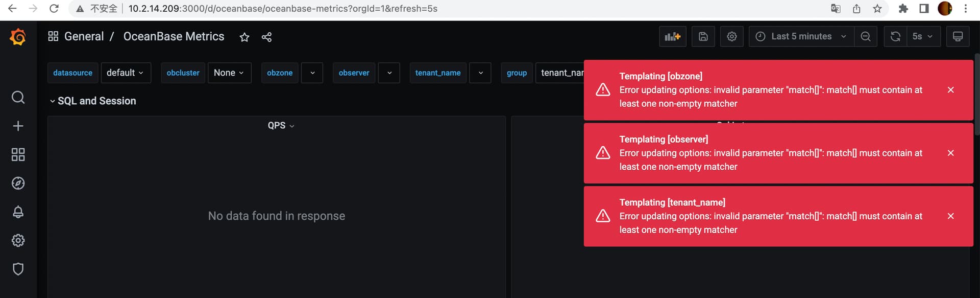Save the dashboard with the disk icon
Viewport: 980px width, 298px height.
[703, 36]
